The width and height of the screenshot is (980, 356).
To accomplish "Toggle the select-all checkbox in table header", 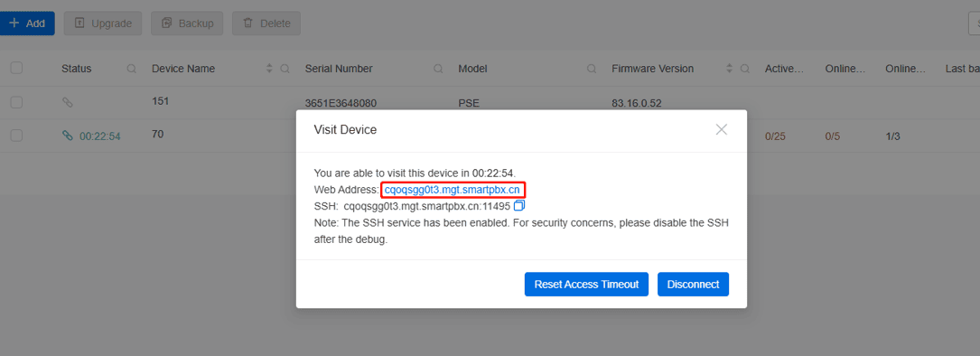I will point(17,68).
